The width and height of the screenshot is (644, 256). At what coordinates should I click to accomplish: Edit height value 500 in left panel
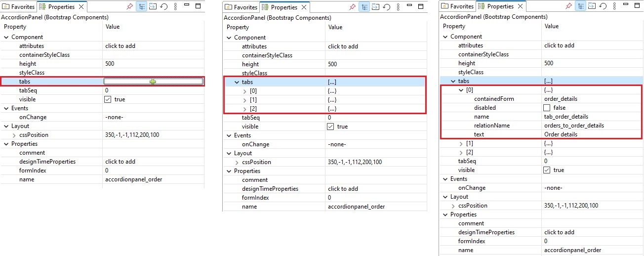click(x=110, y=64)
